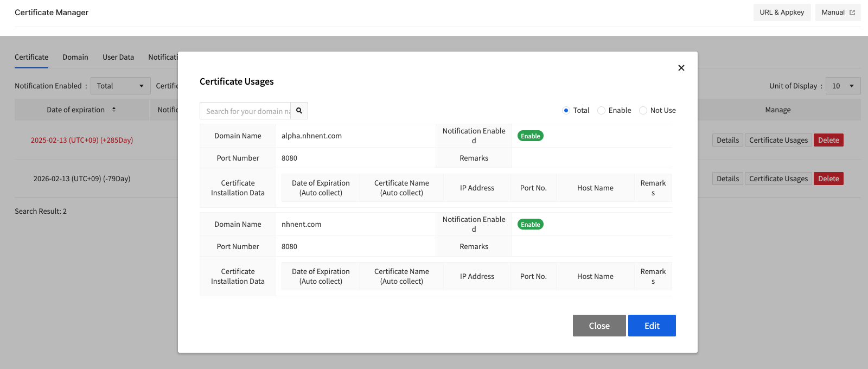868x369 pixels.
Task: Click the magnifier search icon in dialog
Action: pos(299,111)
